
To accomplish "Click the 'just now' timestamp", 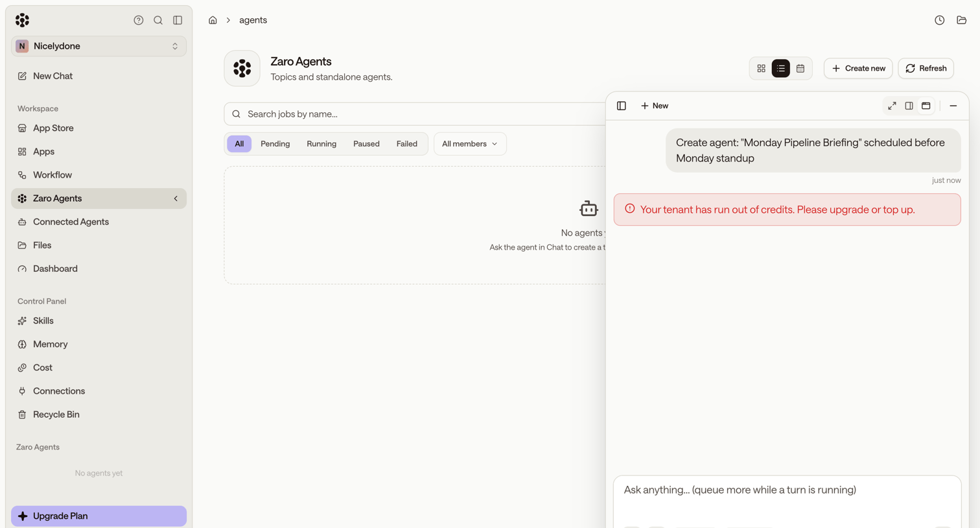I will [946, 180].
